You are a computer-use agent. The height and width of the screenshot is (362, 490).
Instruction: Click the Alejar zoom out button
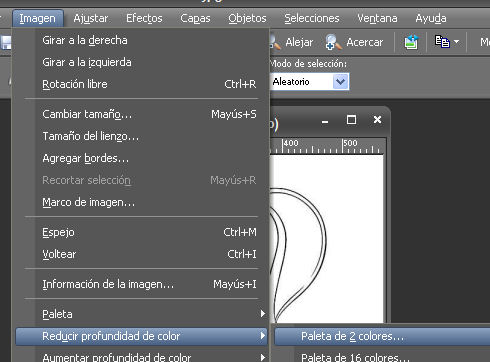pos(291,42)
